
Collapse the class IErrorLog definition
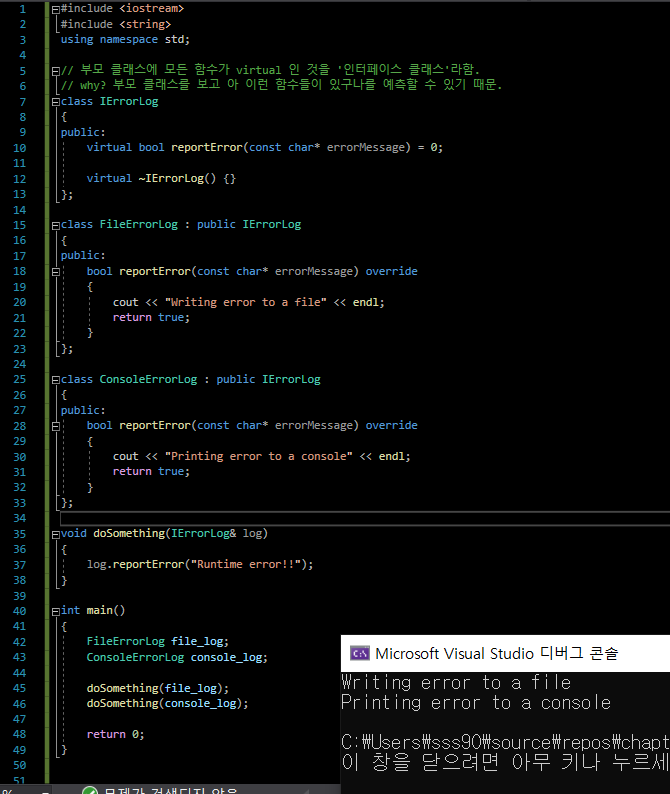click(x=56, y=102)
